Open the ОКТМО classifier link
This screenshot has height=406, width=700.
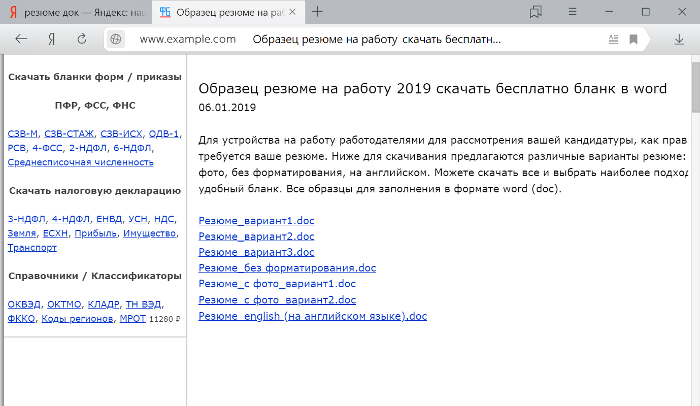[x=64, y=305]
